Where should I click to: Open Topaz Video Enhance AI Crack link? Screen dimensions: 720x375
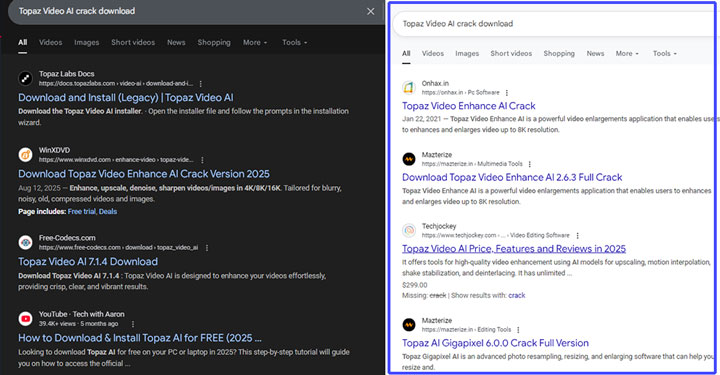pyautogui.click(x=469, y=106)
